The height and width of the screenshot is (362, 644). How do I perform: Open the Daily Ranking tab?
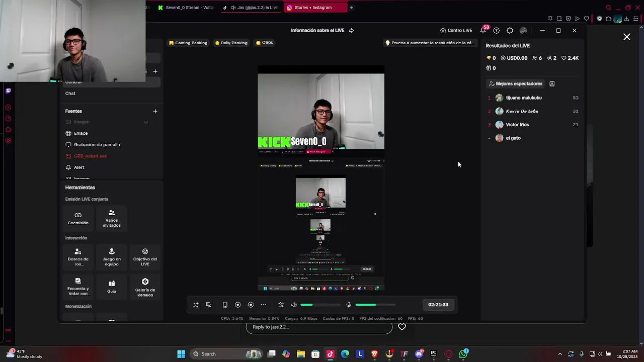coord(231,43)
